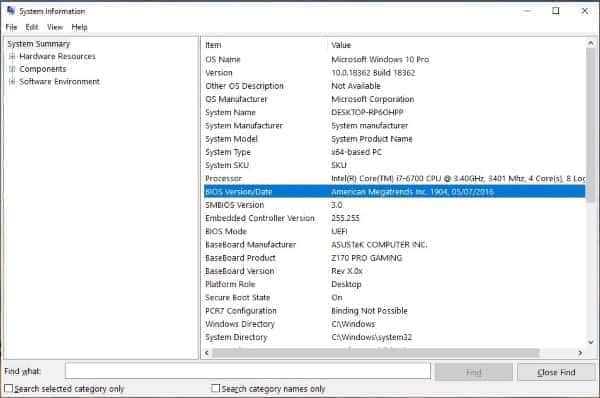The image size is (600, 398).
Task: Select the BaseBoard Product row
Action: (394, 258)
